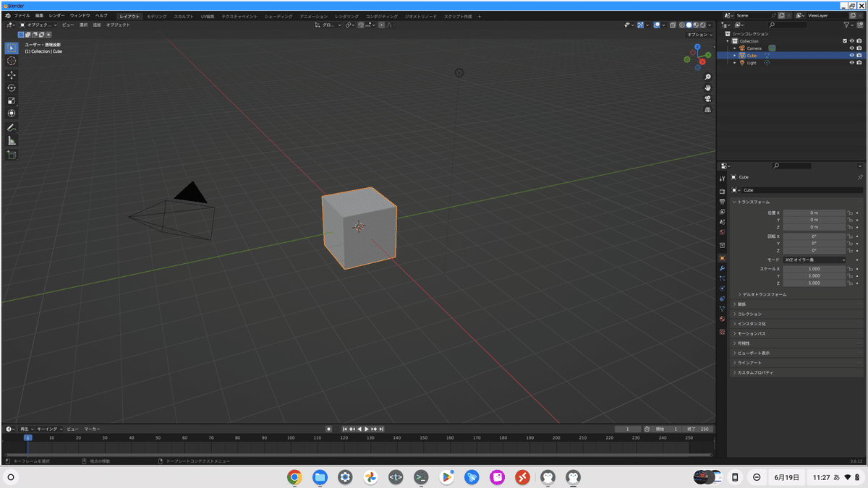Open the Output properties tab
The height and width of the screenshot is (488, 868).
coord(722,202)
